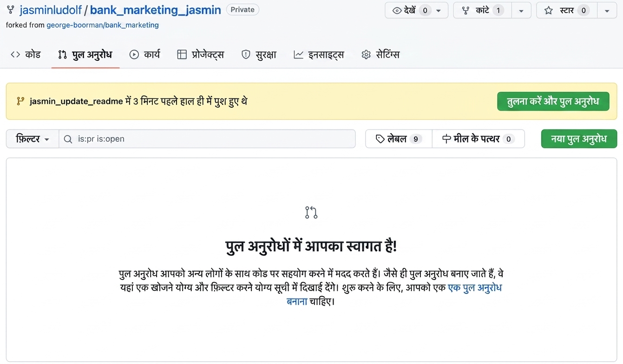Star the repo with the स्टार button

click(x=566, y=10)
